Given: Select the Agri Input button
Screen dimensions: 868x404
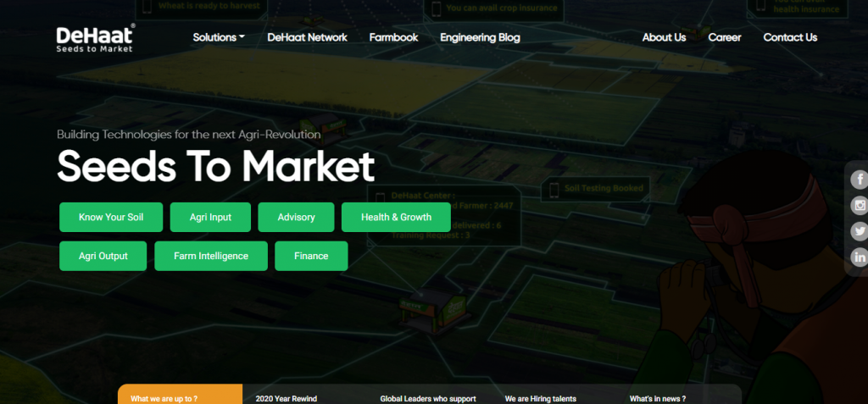Looking at the screenshot, I should pos(211,217).
